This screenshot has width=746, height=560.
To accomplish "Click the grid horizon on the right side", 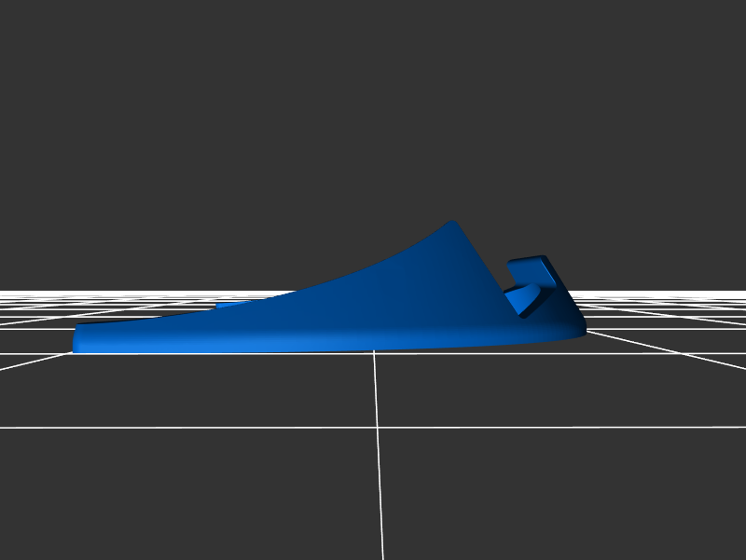I will tap(671, 294).
